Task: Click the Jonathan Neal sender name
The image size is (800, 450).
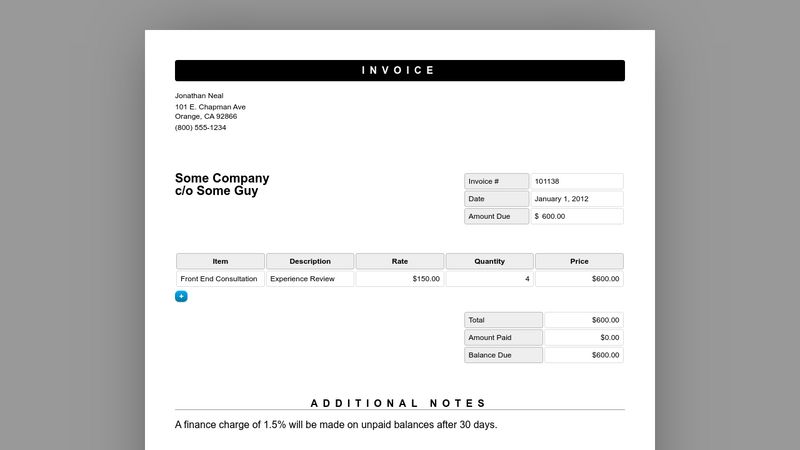Action: [x=199, y=96]
